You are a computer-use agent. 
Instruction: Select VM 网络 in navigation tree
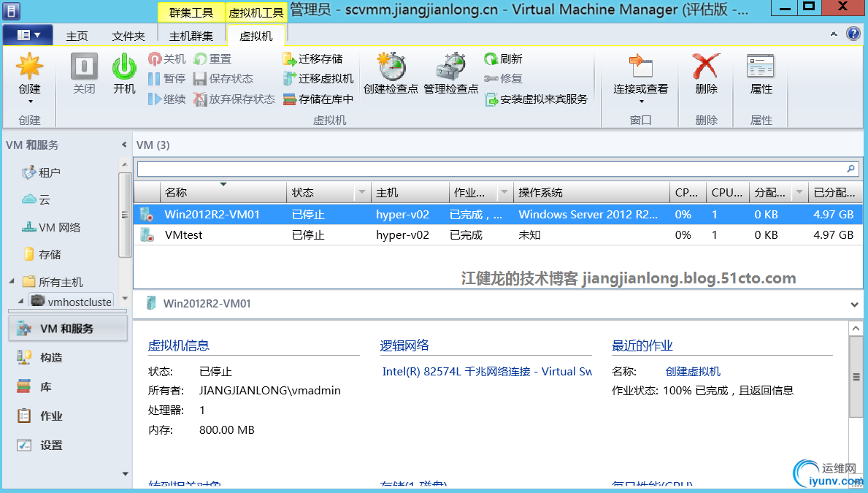pyautogui.click(x=51, y=227)
